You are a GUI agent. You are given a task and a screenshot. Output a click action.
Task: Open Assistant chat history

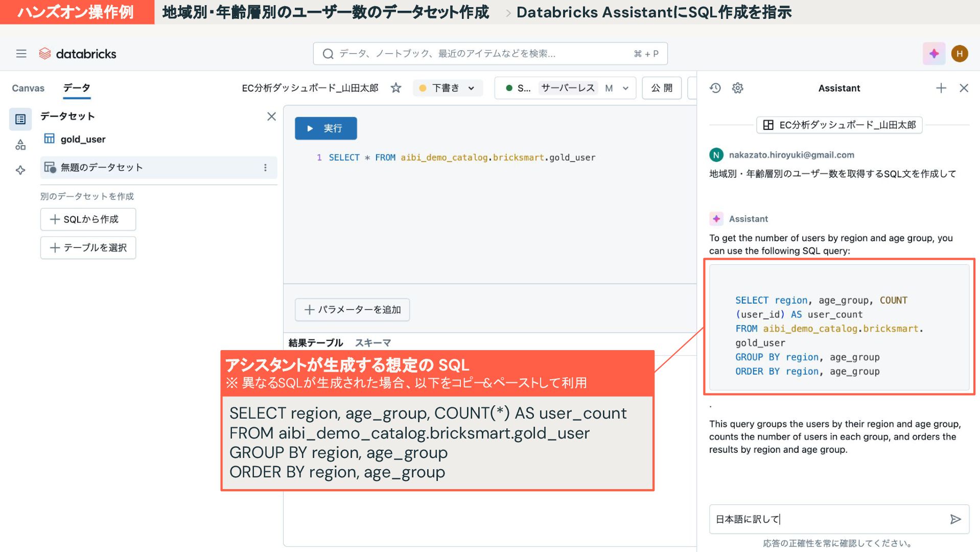(x=715, y=88)
